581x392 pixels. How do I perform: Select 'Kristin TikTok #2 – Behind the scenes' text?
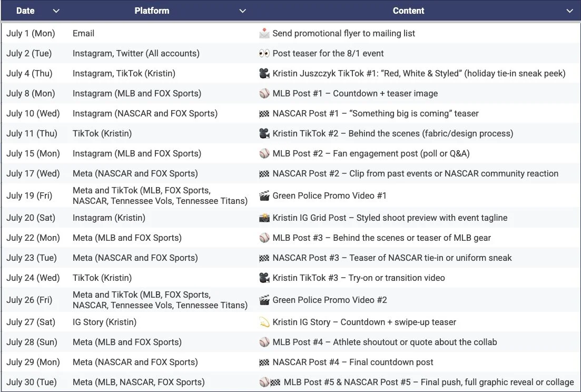[346, 133]
